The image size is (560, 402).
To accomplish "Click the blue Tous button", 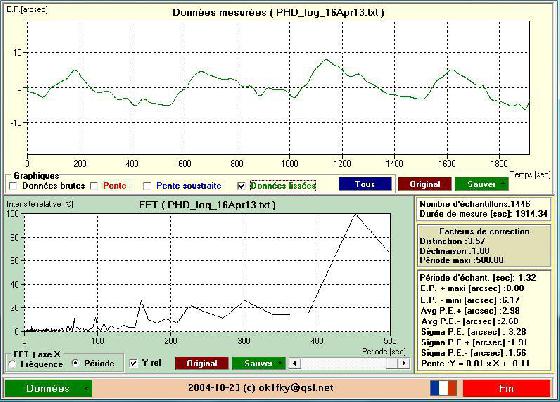I will pos(365,184).
